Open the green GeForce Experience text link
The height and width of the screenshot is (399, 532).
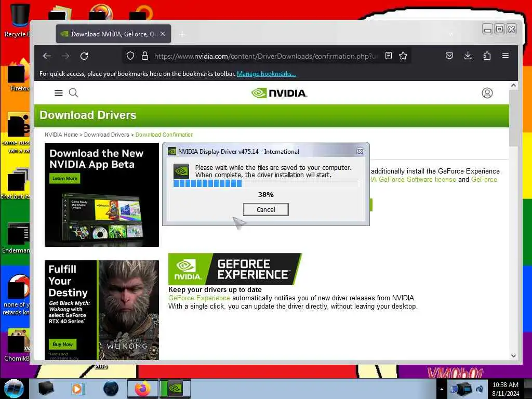pyautogui.click(x=199, y=298)
